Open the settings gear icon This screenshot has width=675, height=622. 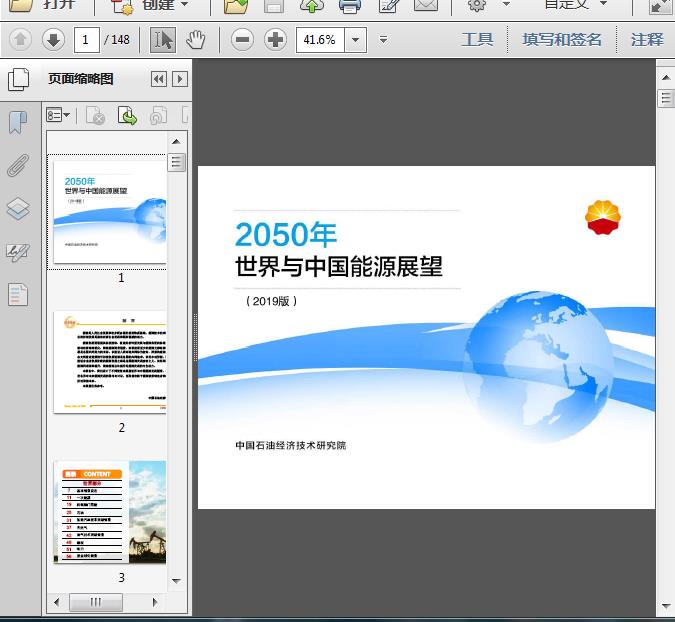pos(477,5)
